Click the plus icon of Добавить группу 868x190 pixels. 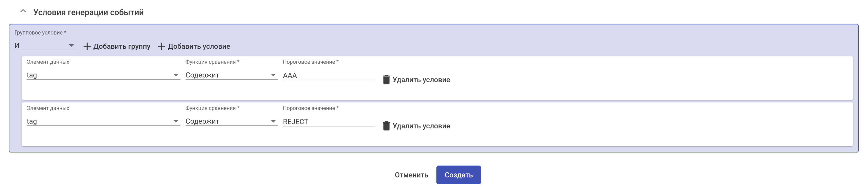click(x=87, y=46)
